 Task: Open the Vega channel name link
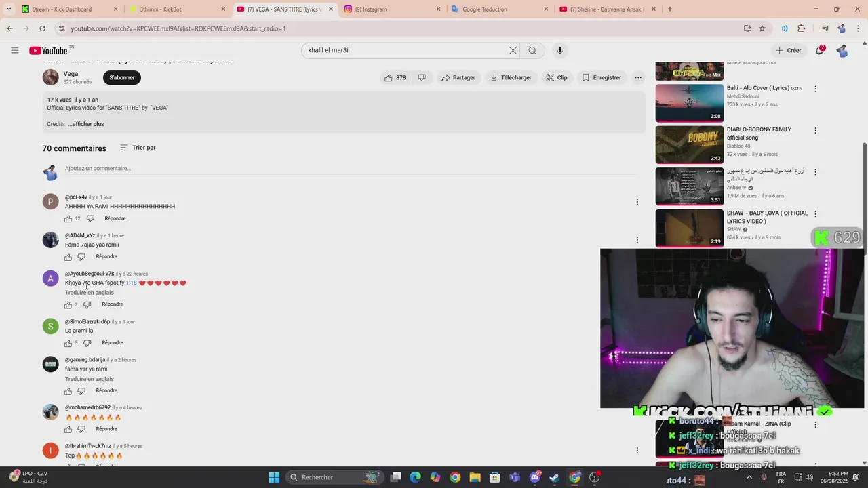71,74
